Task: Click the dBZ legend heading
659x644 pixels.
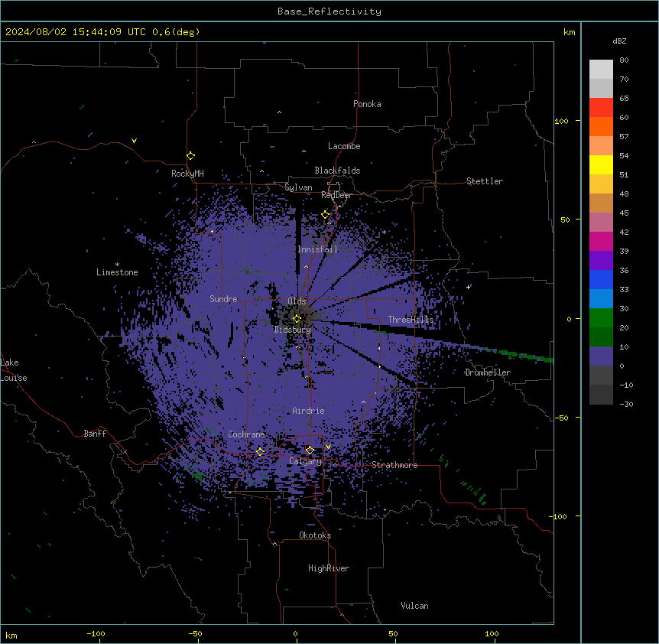Action: (x=619, y=41)
